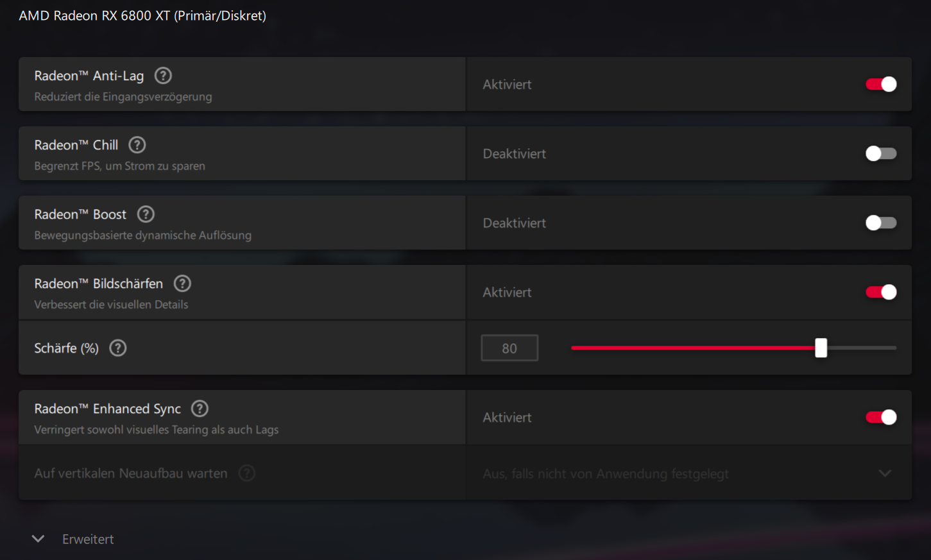Show help tooltip for Radeon Chill
The image size is (931, 560).
(137, 145)
